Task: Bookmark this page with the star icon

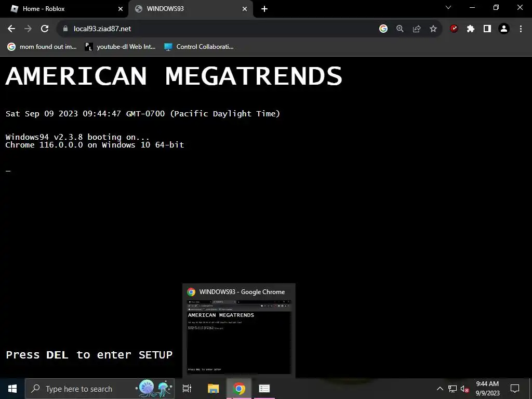Action: click(x=433, y=29)
